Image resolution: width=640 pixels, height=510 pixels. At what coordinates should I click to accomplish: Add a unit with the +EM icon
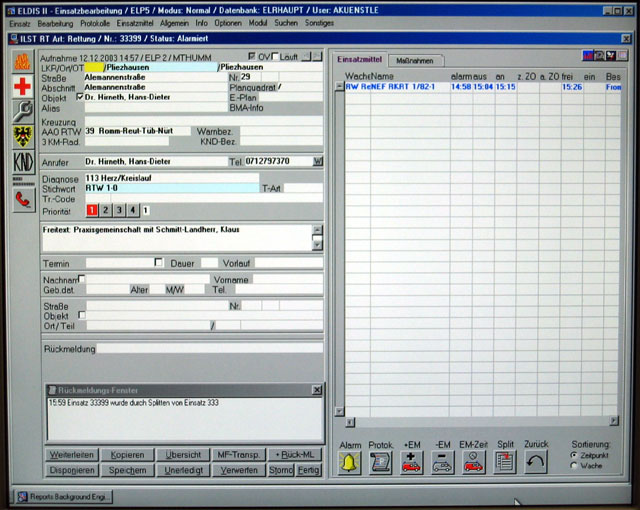(x=411, y=463)
